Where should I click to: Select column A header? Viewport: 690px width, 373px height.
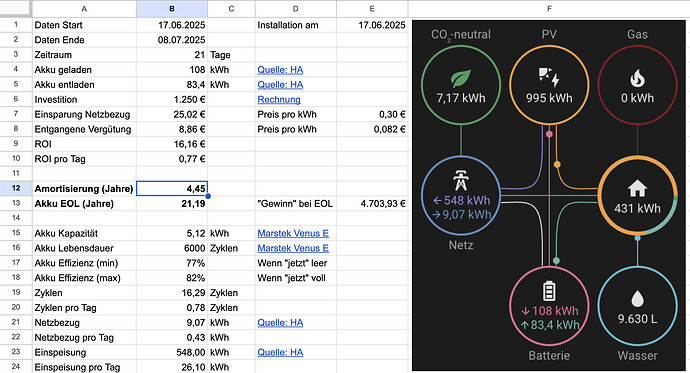(x=84, y=8)
